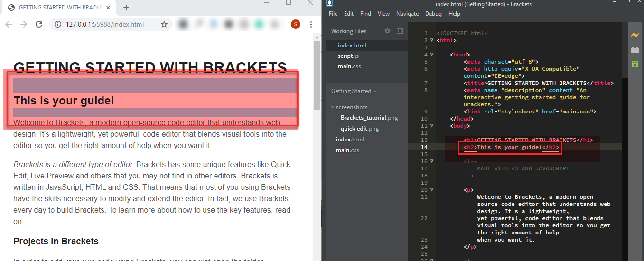Click line number 21 in the gutter

click(x=424, y=197)
